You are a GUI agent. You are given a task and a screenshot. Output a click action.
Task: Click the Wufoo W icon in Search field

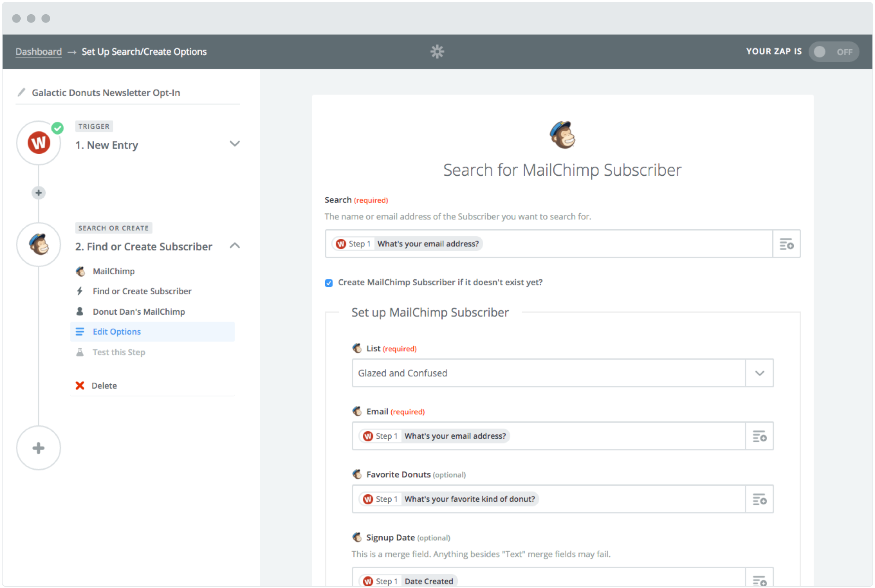340,243
